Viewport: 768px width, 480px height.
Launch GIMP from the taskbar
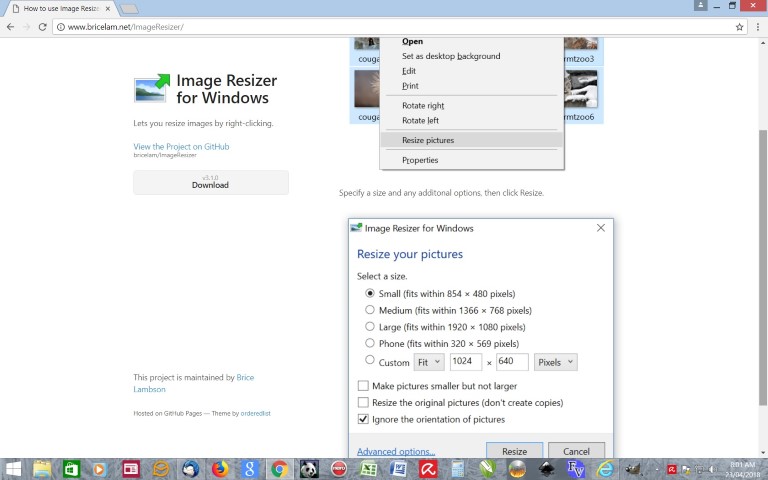coord(632,469)
